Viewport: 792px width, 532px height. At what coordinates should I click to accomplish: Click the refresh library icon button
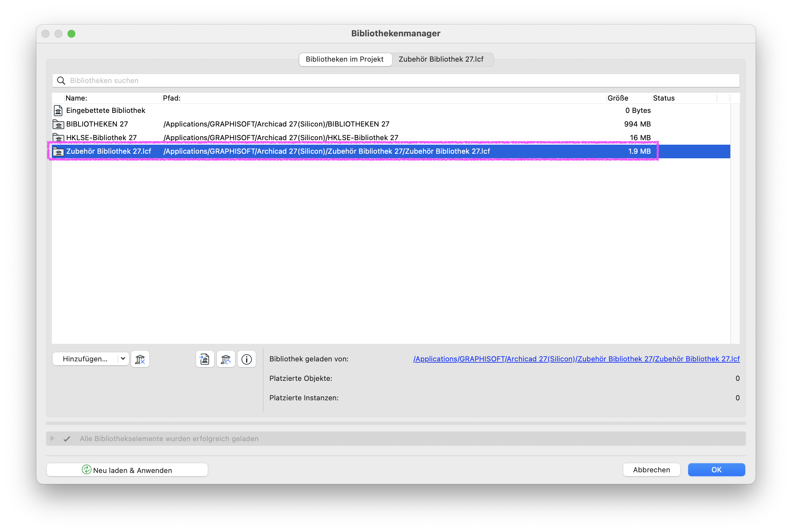[x=226, y=359]
